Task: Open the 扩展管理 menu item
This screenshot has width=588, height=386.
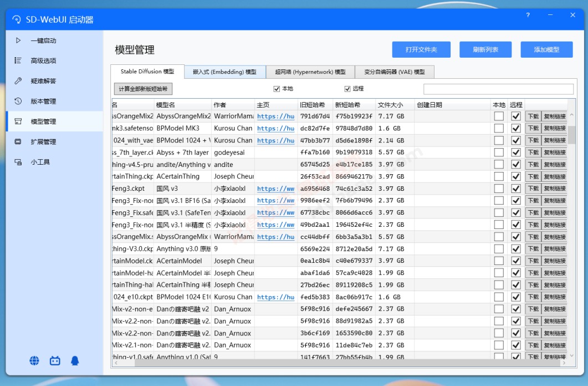Action: pyautogui.click(x=54, y=142)
